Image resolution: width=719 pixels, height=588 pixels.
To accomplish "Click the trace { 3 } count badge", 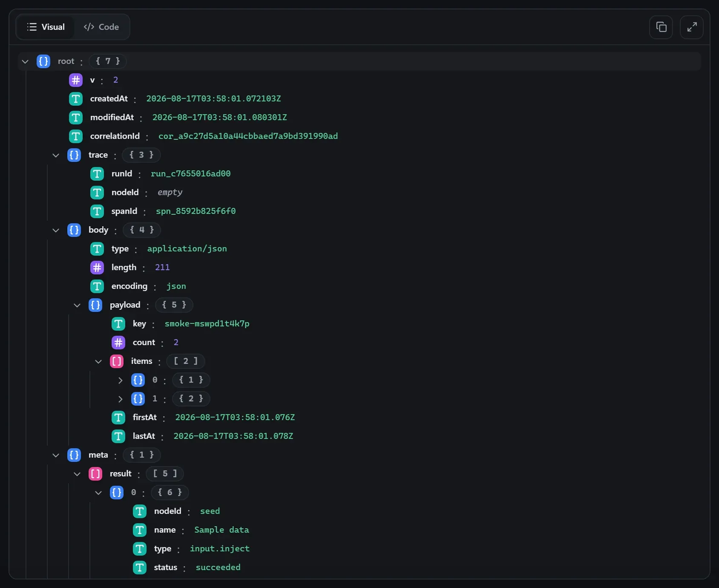I will (x=141, y=155).
